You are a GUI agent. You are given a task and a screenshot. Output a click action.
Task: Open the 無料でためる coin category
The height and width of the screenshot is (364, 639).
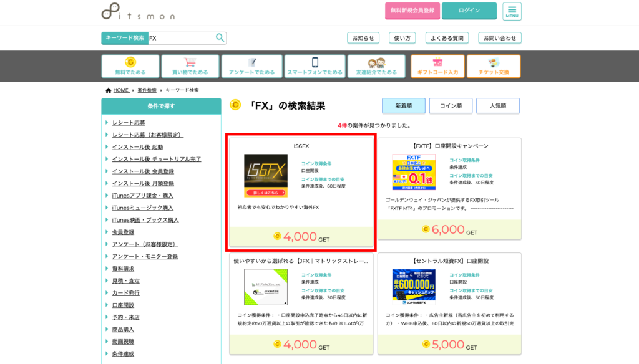130,66
